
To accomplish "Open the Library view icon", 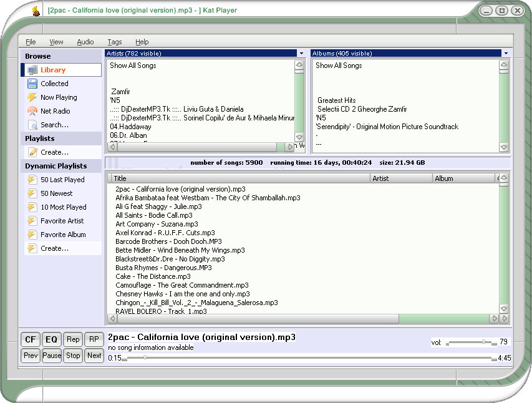I will pyautogui.click(x=32, y=70).
